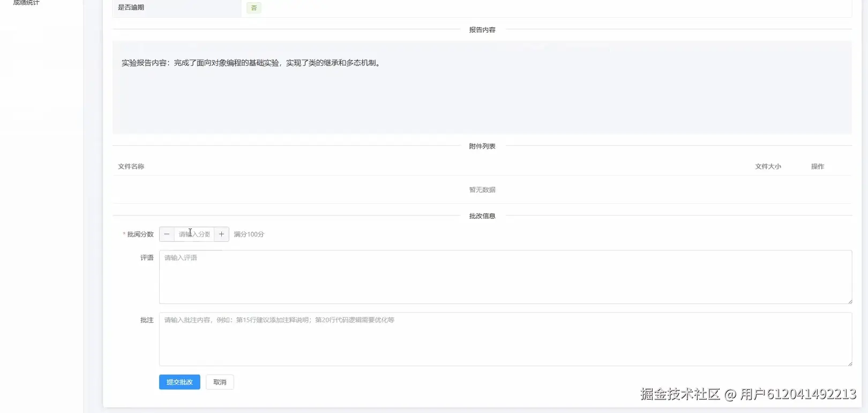Click the 文件名称 column header
The width and height of the screenshot is (868, 413).
(x=131, y=166)
